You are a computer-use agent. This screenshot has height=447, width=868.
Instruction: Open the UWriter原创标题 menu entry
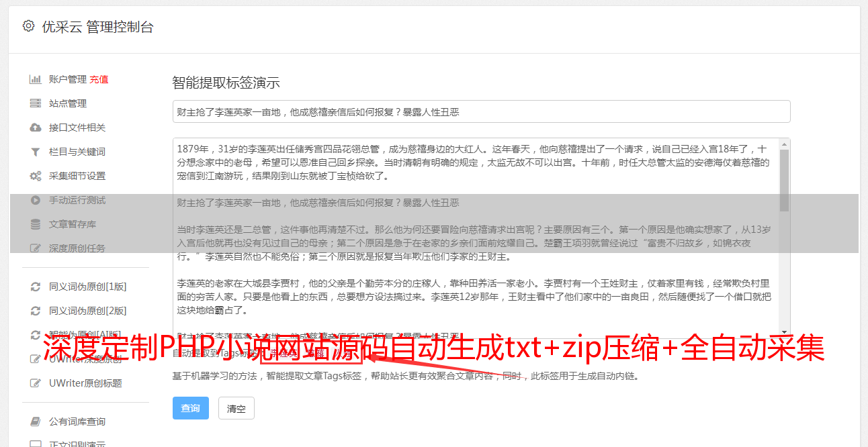(86, 383)
